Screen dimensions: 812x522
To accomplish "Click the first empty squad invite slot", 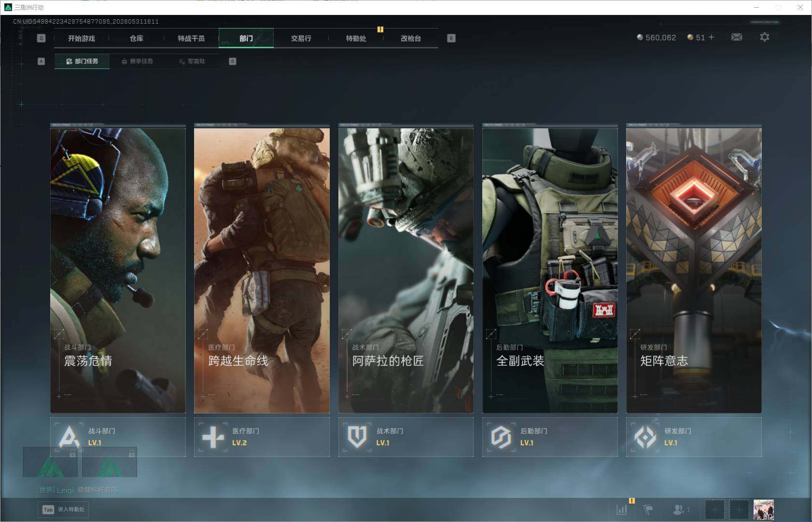I will [714, 509].
